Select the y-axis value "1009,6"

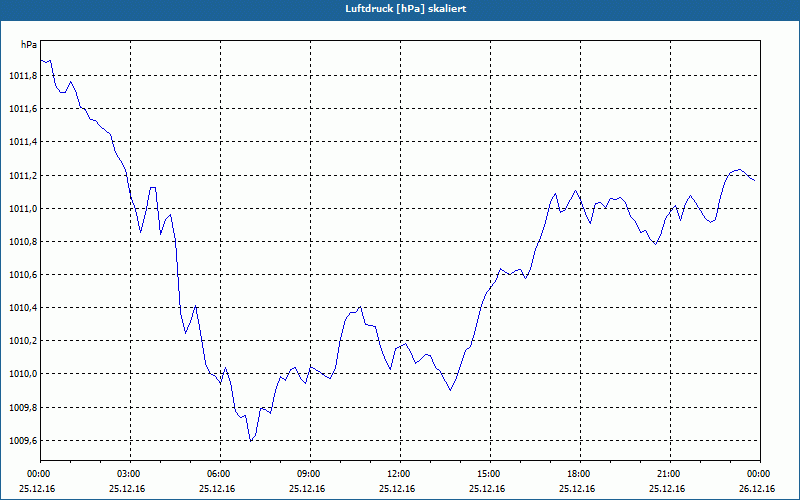[x=23, y=441]
